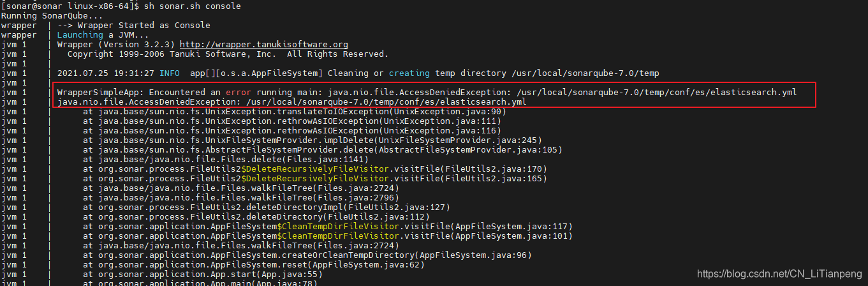The height and width of the screenshot is (286, 868).
Task: Click the 'AppFileSystem.reset' stack line
Action: (x=254, y=265)
